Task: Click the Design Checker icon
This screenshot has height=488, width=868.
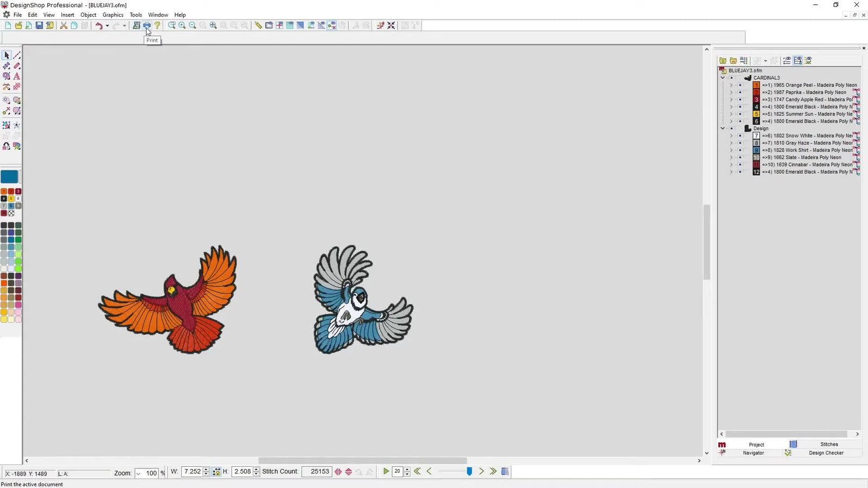Action: [788, 453]
